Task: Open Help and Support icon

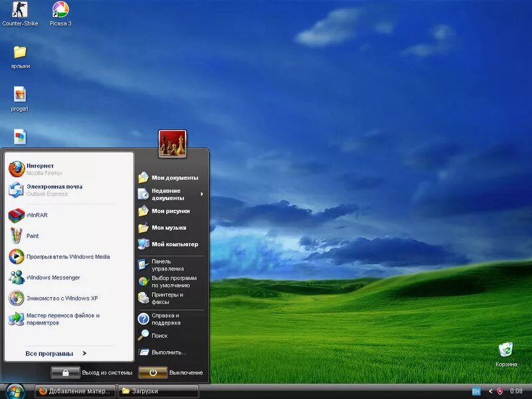Action: click(143, 319)
